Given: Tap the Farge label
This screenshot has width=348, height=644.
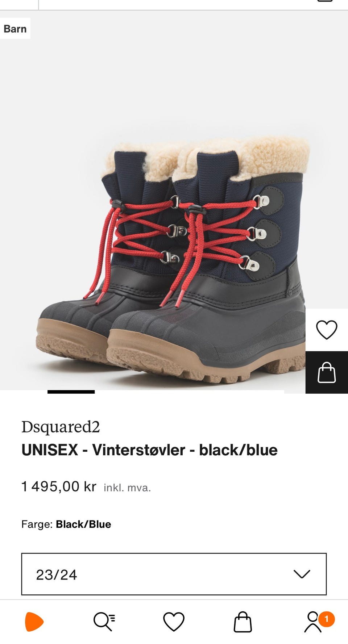Looking at the screenshot, I should (x=37, y=524).
